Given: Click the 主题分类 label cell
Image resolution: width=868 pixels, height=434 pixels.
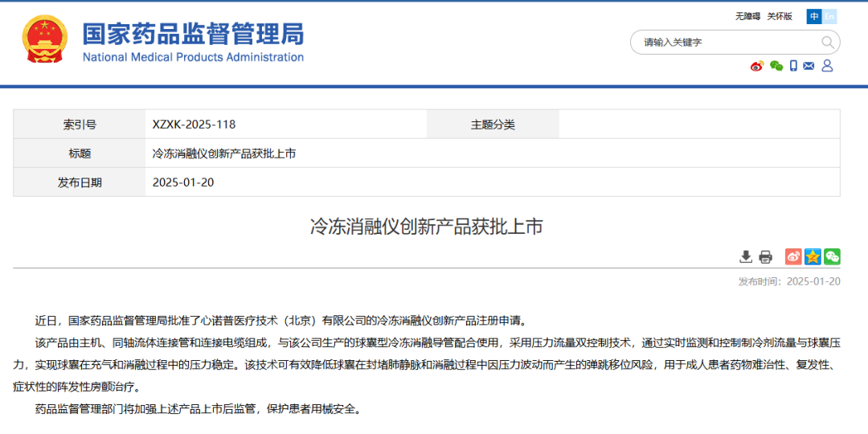Looking at the screenshot, I should (x=493, y=125).
